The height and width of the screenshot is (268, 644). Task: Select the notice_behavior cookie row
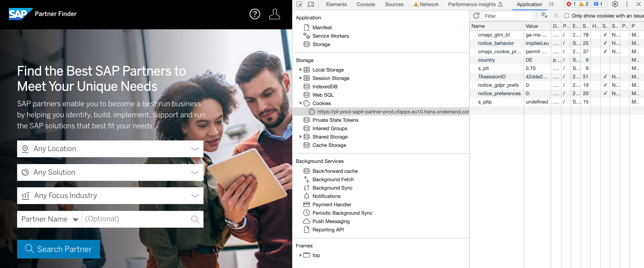(557, 43)
